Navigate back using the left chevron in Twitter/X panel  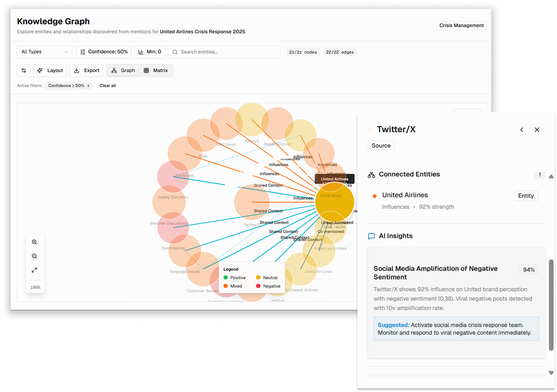tap(522, 130)
